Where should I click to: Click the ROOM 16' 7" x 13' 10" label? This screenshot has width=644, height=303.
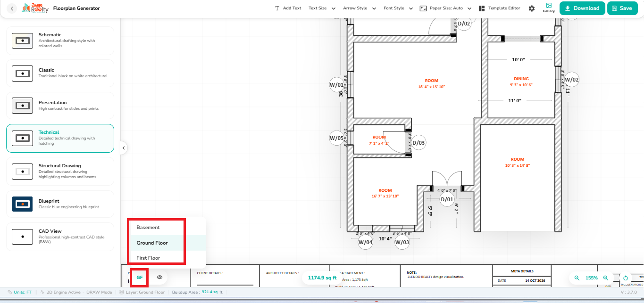pos(385,193)
